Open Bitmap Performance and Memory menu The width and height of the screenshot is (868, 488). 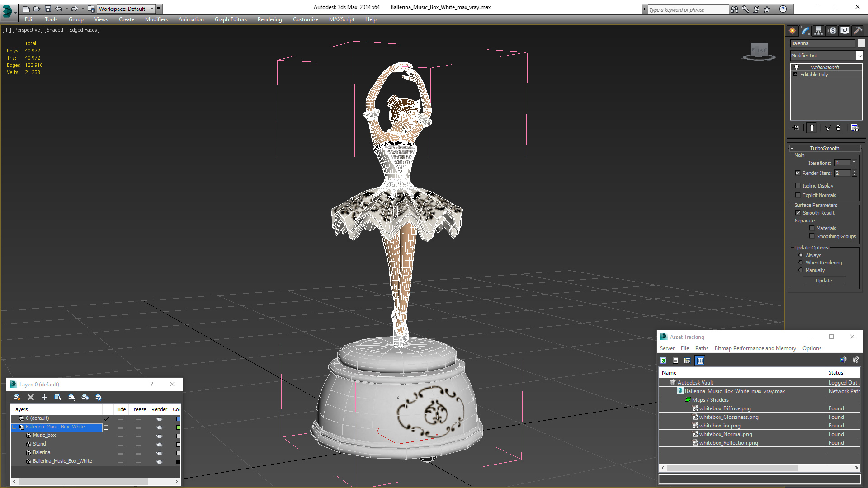[x=755, y=348]
